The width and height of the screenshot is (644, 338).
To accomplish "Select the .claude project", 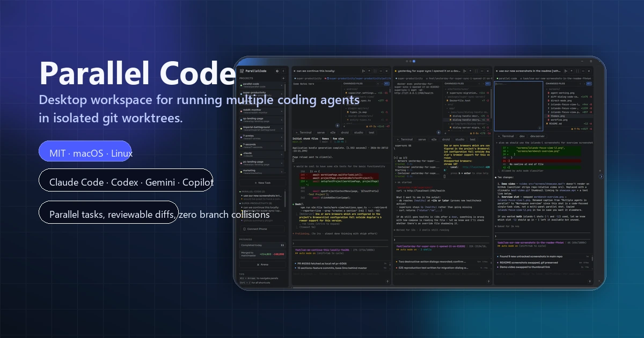I will click(x=261, y=154).
